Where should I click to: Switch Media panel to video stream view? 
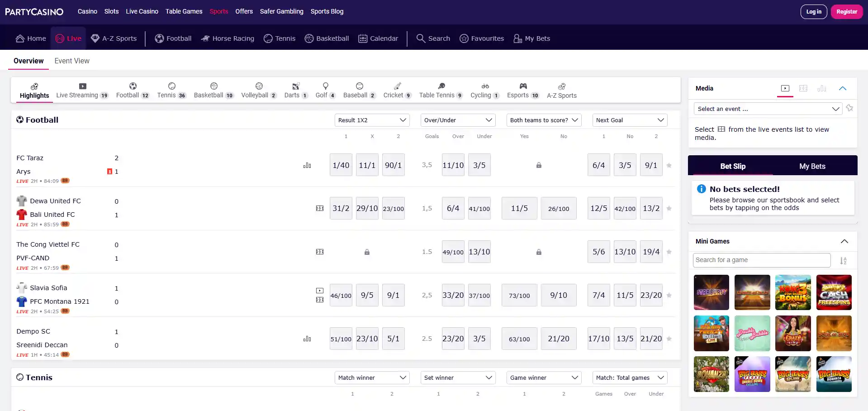point(785,88)
